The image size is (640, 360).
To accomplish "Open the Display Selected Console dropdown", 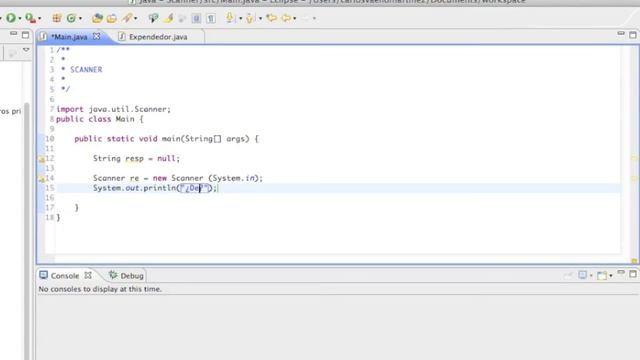I will 591,276.
